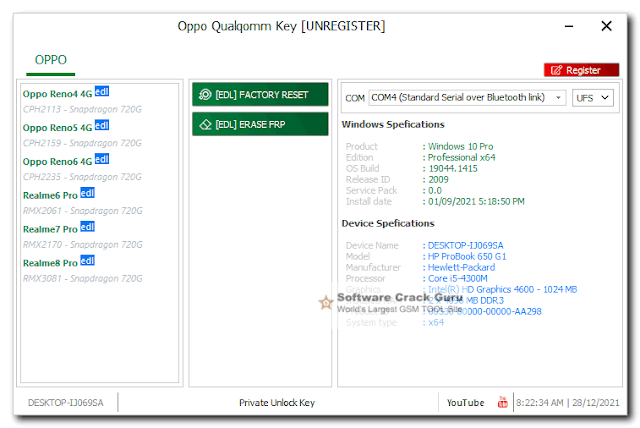Viewport: 640px width, 428px height.
Task: Click the Windows Spefications heading
Action: click(393, 124)
